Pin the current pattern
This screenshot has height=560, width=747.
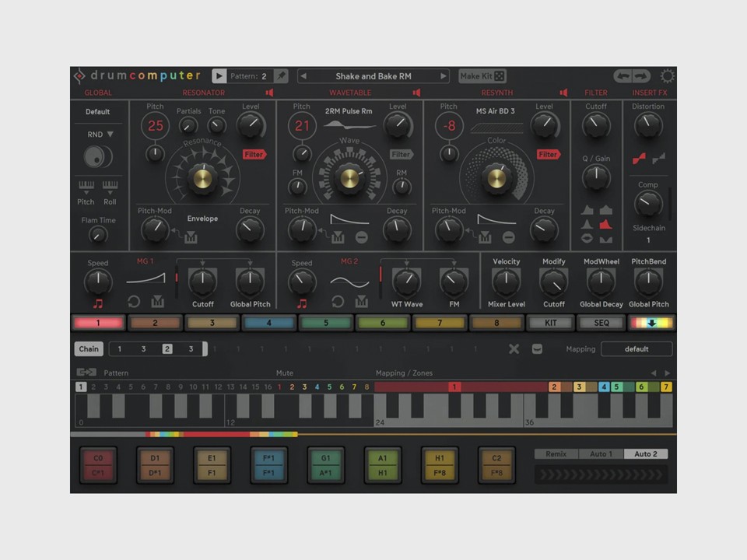click(x=282, y=76)
